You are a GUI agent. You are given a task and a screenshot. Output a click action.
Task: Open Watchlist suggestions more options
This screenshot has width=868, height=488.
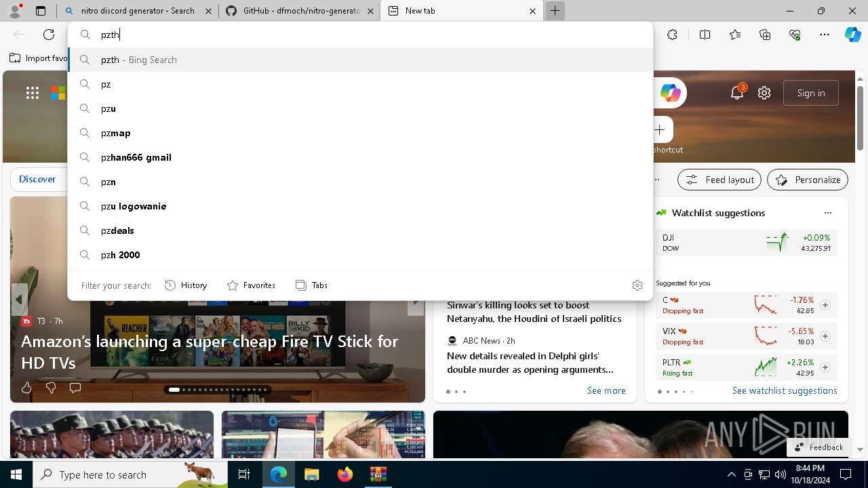pyautogui.click(x=828, y=213)
